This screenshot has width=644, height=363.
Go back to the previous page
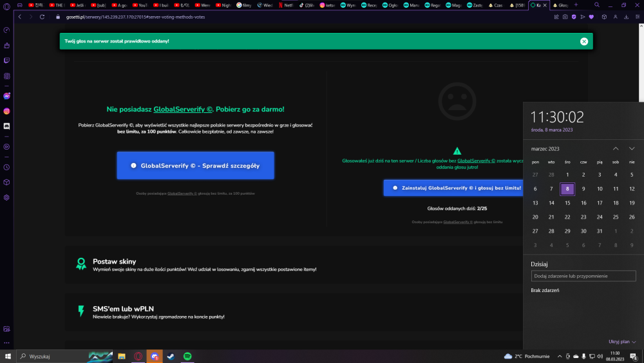tap(20, 17)
